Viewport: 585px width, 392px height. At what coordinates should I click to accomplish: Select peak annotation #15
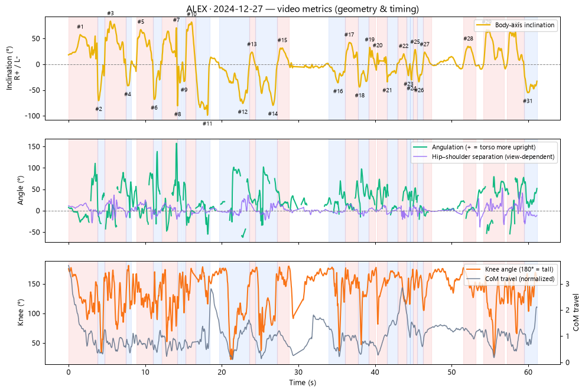coord(282,40)
